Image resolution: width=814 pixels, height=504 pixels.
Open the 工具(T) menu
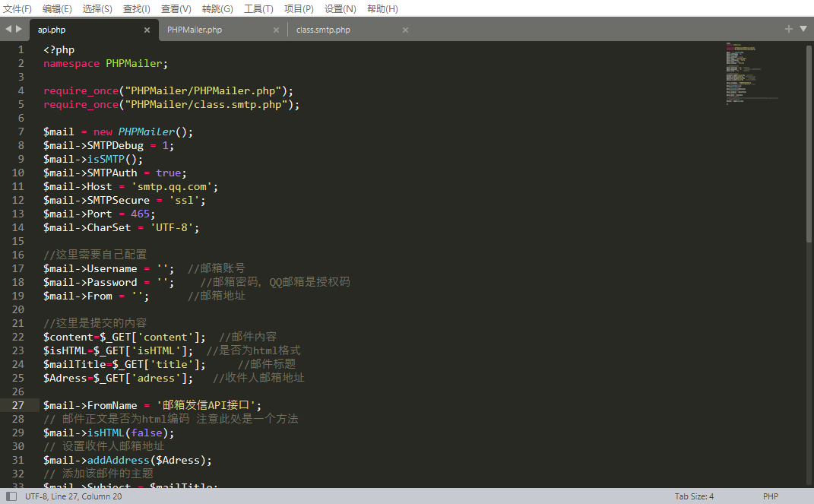(258, 8)
